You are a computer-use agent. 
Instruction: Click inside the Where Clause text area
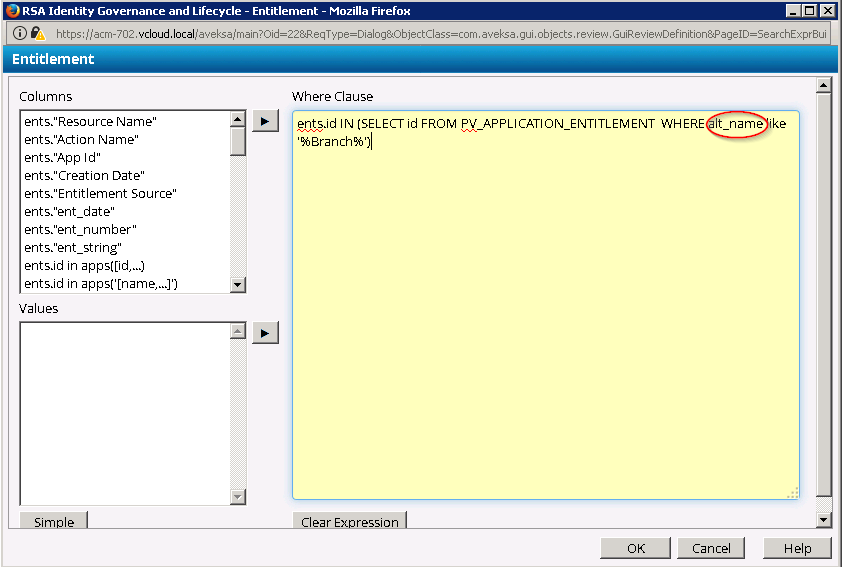pyautogui.click(x=545, y=320)
